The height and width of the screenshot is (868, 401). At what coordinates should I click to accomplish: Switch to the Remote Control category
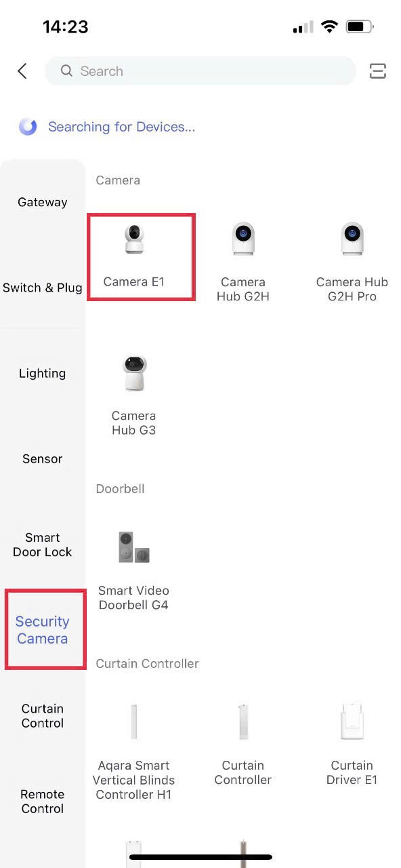42,802
